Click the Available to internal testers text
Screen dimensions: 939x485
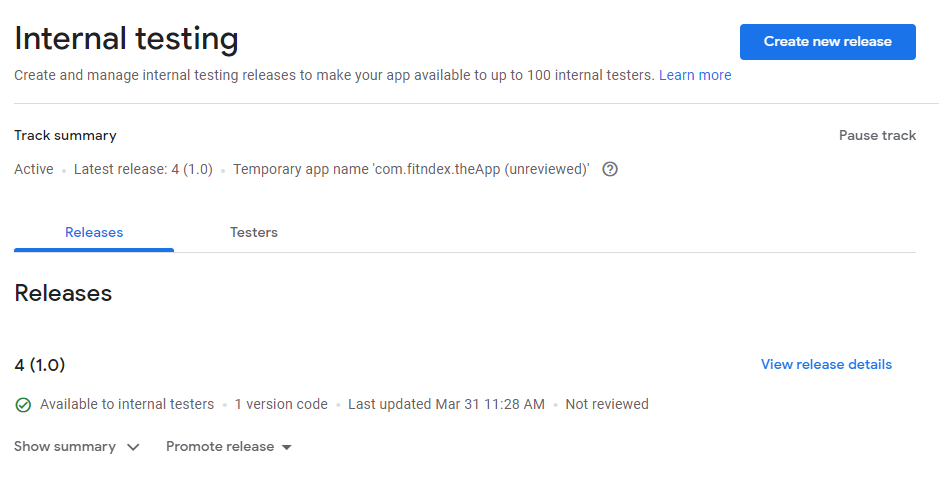point(127,405)
